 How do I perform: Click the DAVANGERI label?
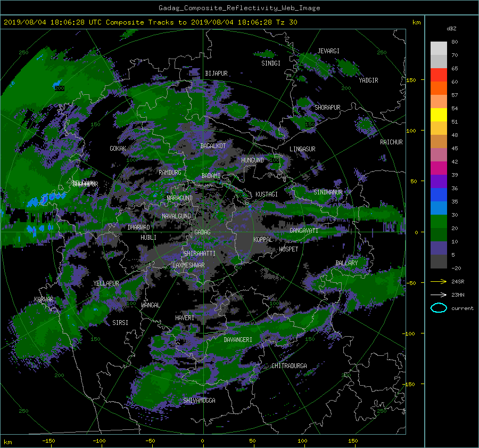238,340
